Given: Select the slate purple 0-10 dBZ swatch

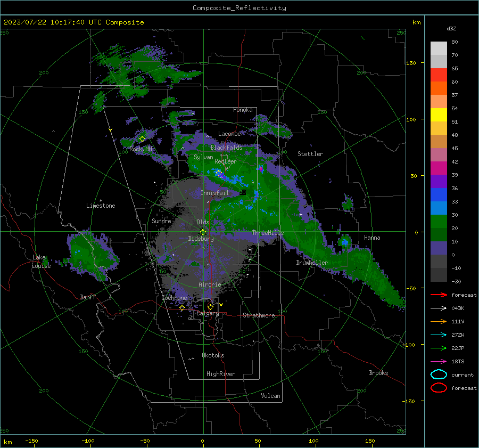Looking at the screenshot, I should pyautogui.click(x=439, y=248).
